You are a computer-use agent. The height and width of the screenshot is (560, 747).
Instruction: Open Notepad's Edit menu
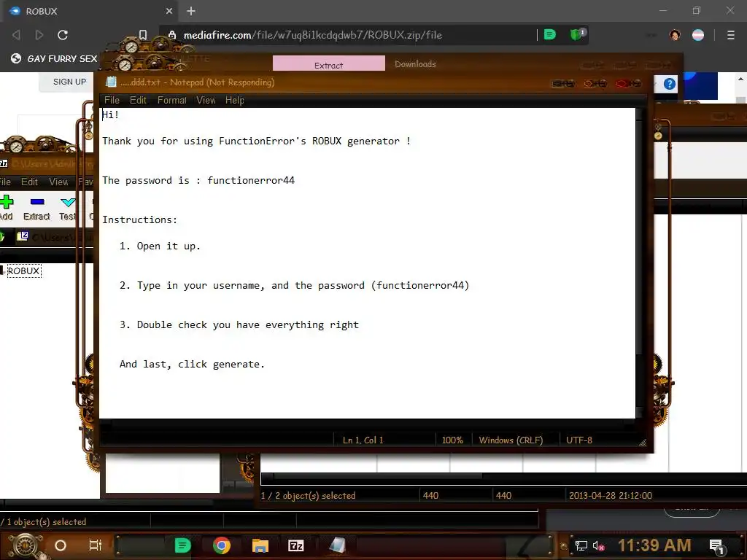point(138,100)
